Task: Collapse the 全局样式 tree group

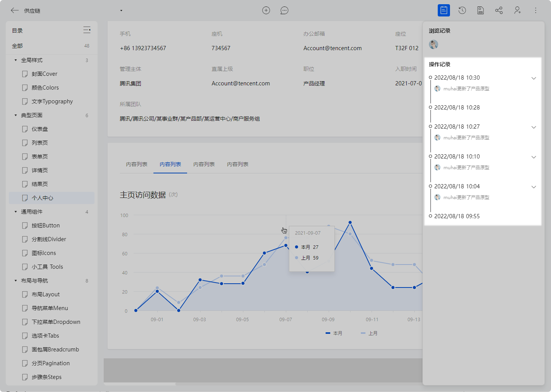Action: coord(16,60)
